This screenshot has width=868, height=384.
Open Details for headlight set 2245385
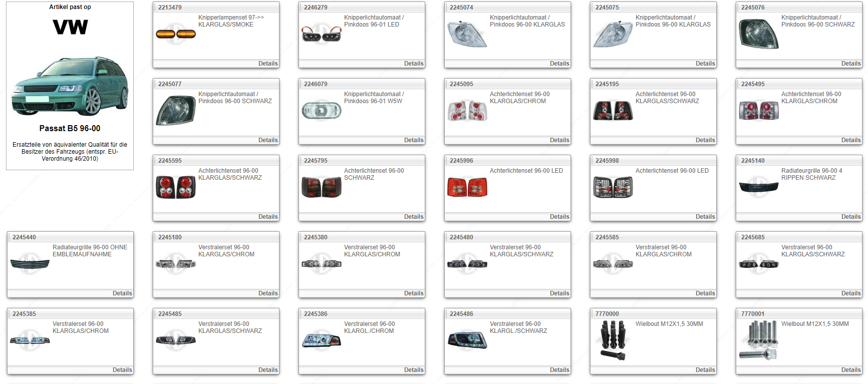[122, 370]
